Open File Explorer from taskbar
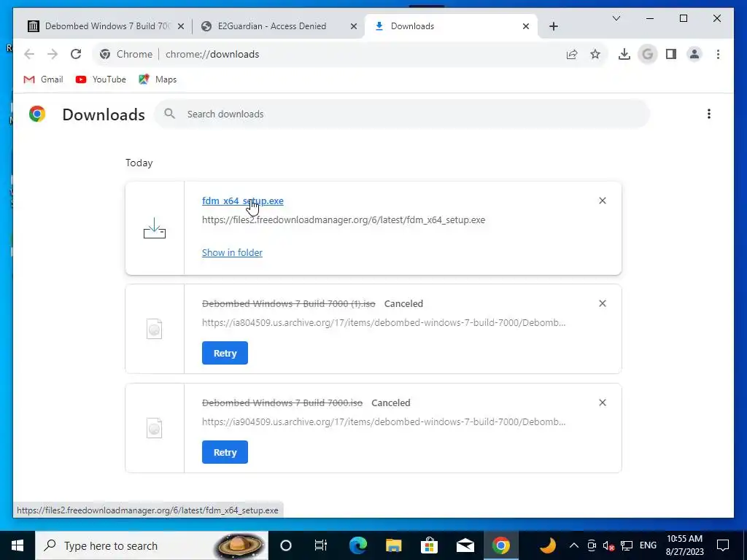 [393, 545]
